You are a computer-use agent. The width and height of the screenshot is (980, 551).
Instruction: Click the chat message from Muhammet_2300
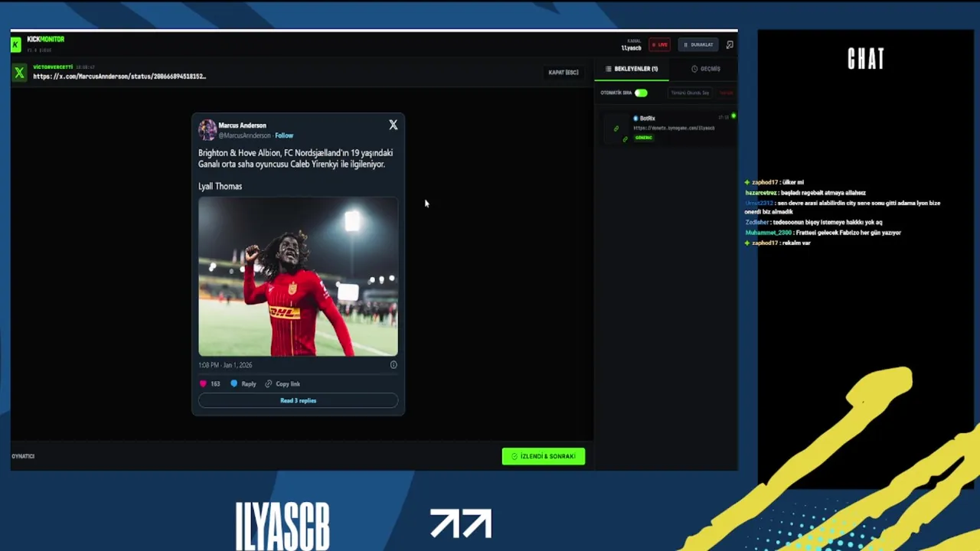(823, 232)
